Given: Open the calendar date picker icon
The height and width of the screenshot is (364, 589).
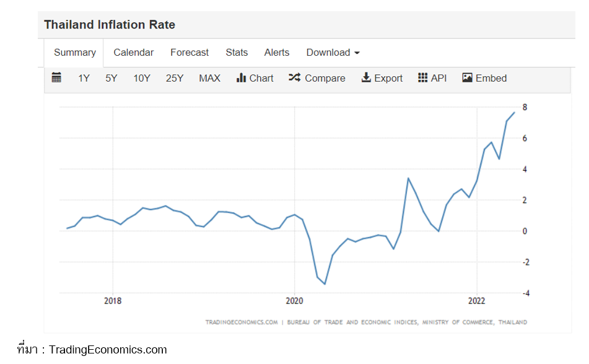Looking at the screenshot, I should 56,78.
